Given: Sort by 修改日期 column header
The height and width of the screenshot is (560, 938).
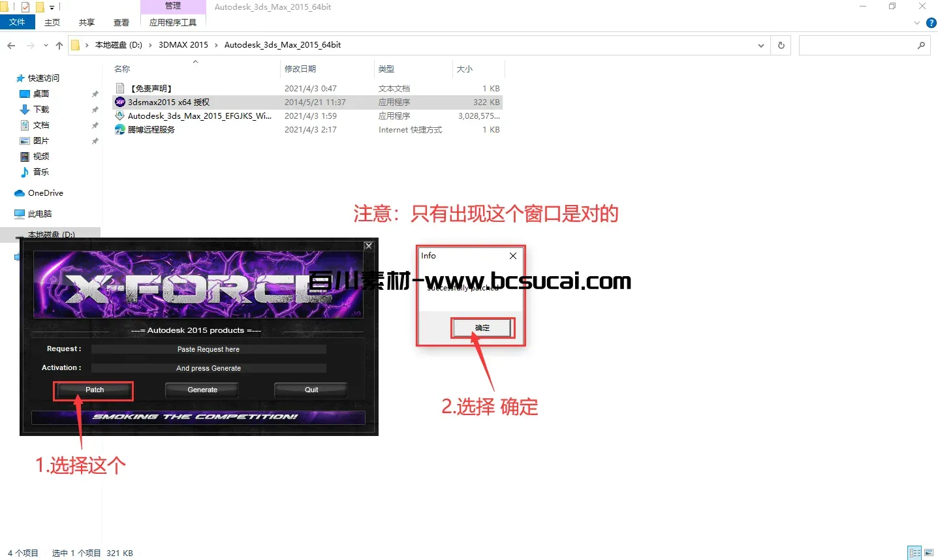Looking at the screenshot, I should (300, 69).
